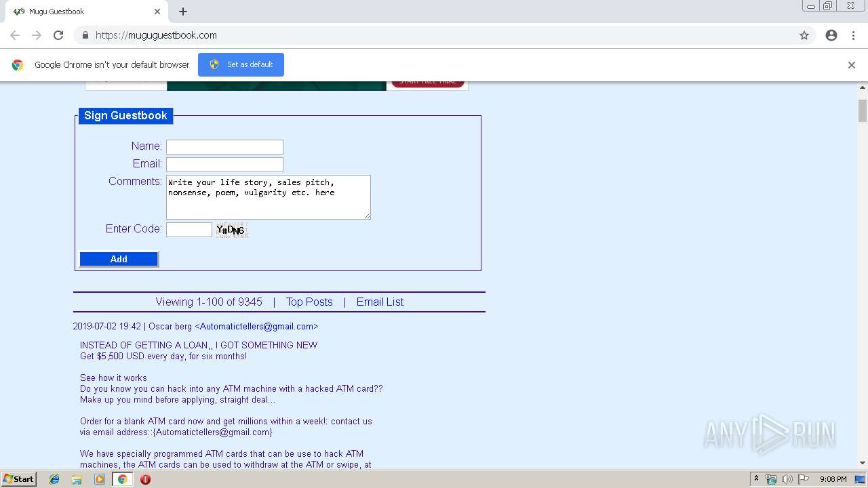Click the address bar URL
This screenshot has height=488, width=868.
[156, 35]
